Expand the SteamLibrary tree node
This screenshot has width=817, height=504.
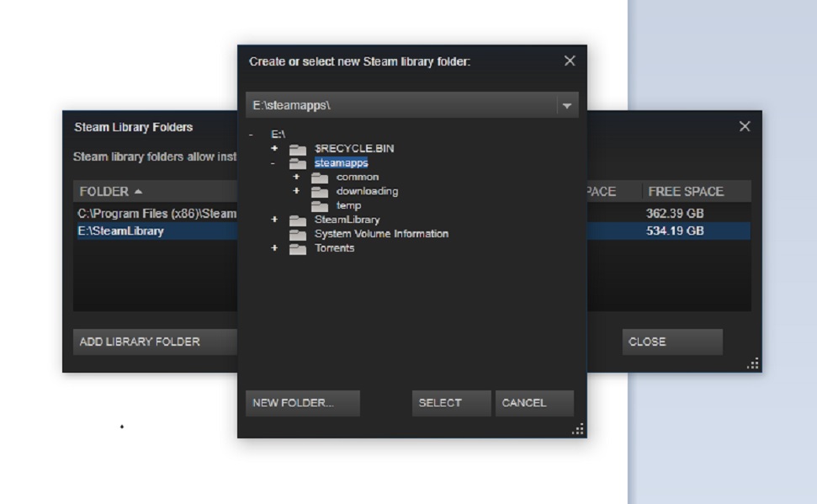(x=274, y=220)
